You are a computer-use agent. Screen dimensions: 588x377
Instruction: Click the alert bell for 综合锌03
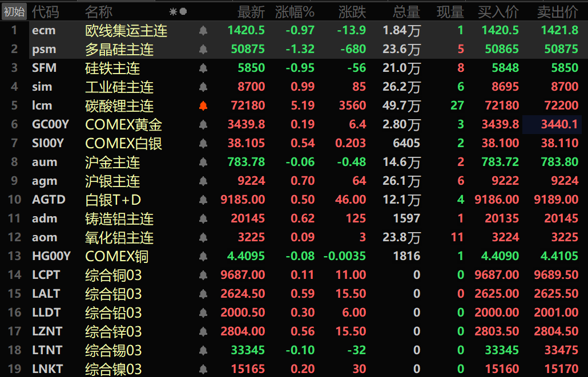[x=203, y=331]
